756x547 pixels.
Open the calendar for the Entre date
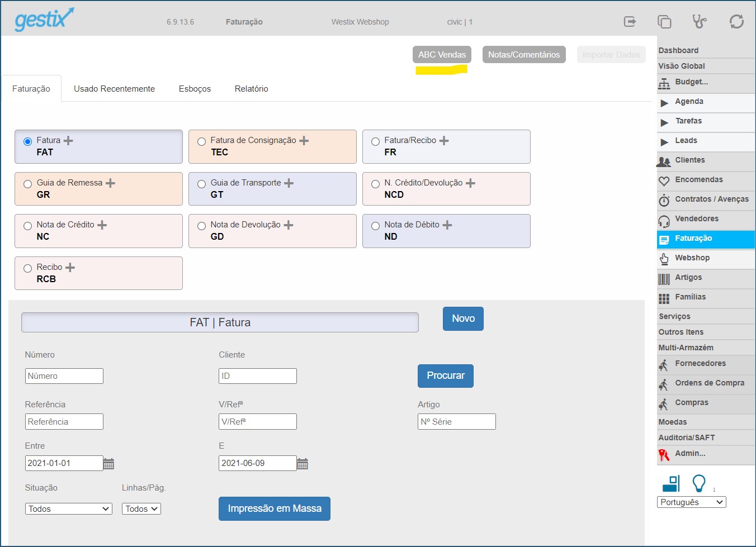click(108, 463)
